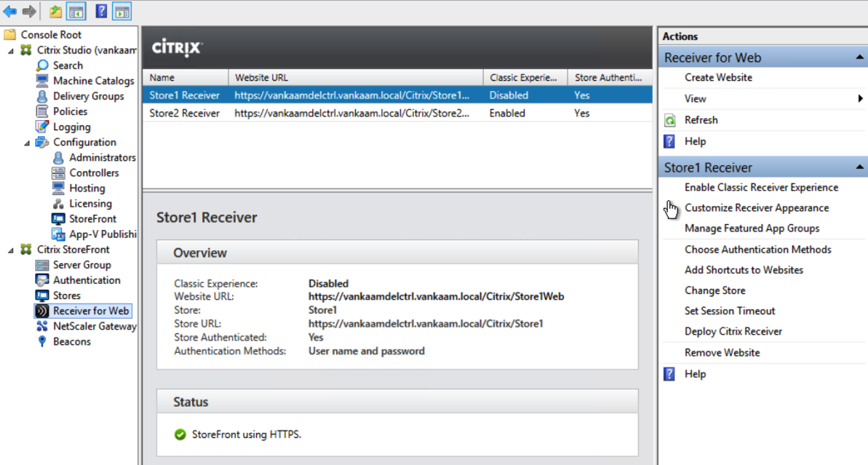
Task: Click the Delivery Groups icon
Action: coord(42,96)
